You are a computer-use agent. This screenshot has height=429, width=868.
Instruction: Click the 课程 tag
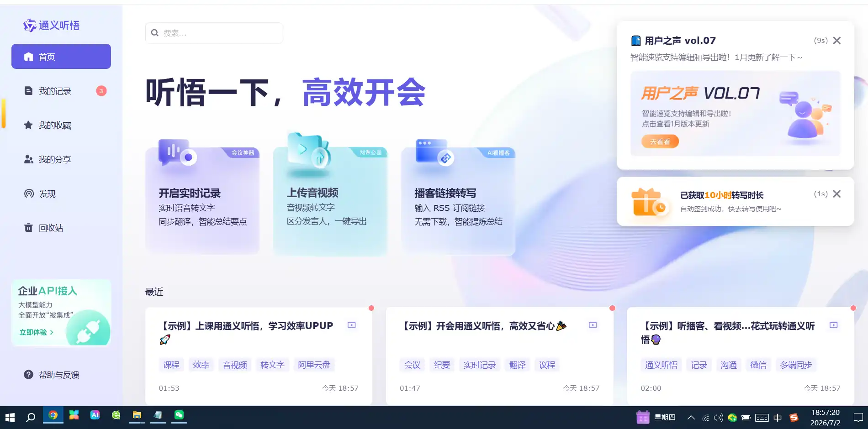171,365
